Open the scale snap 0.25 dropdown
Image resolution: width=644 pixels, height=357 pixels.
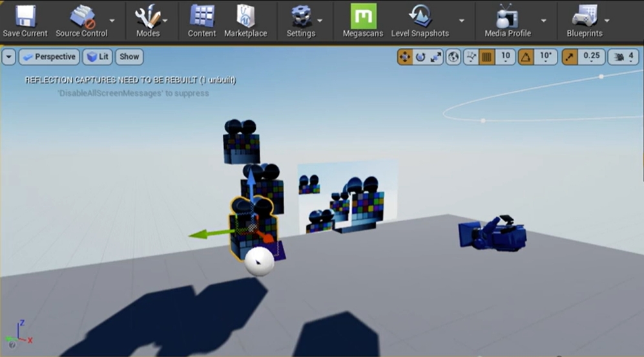pos(591,57)
